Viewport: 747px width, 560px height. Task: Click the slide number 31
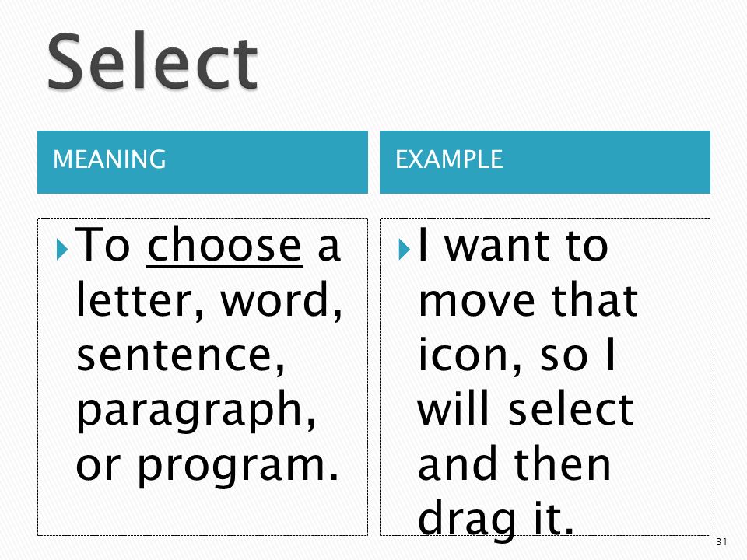[722, 542]
